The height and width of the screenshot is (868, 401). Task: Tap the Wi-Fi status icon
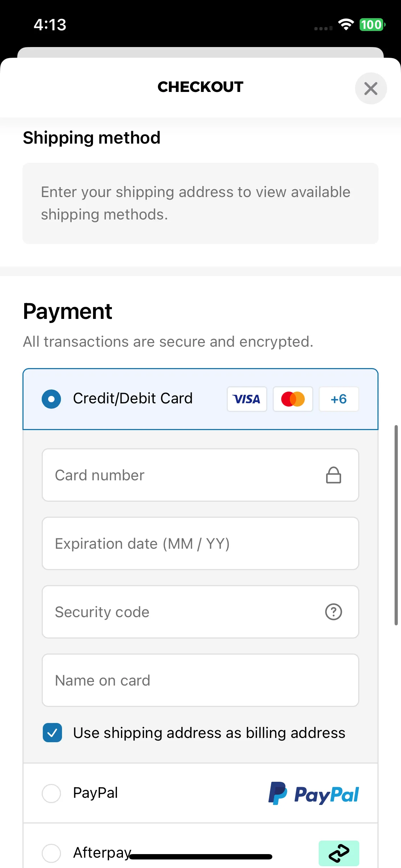pos(346,25)
